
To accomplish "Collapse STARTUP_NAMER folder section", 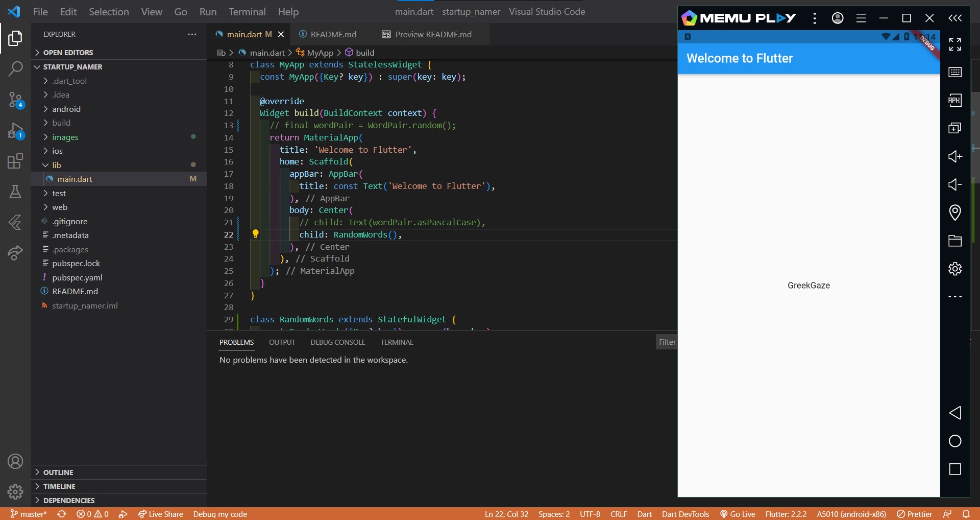I will pyautogui.click(x=118, y=67).
